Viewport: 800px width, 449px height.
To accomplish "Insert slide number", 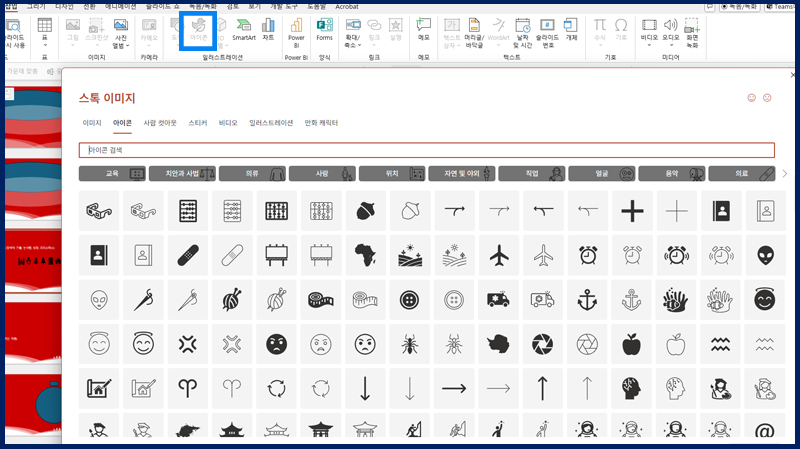I will (547, 33).
